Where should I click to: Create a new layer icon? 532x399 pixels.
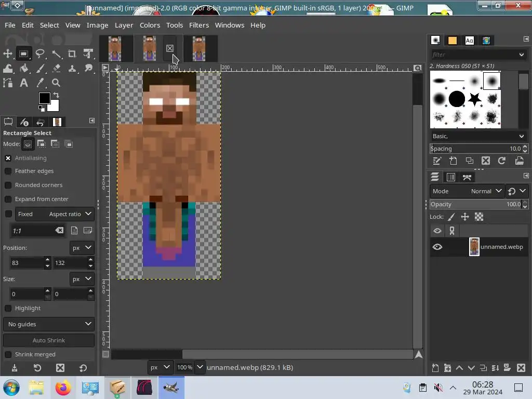point(435,368)
